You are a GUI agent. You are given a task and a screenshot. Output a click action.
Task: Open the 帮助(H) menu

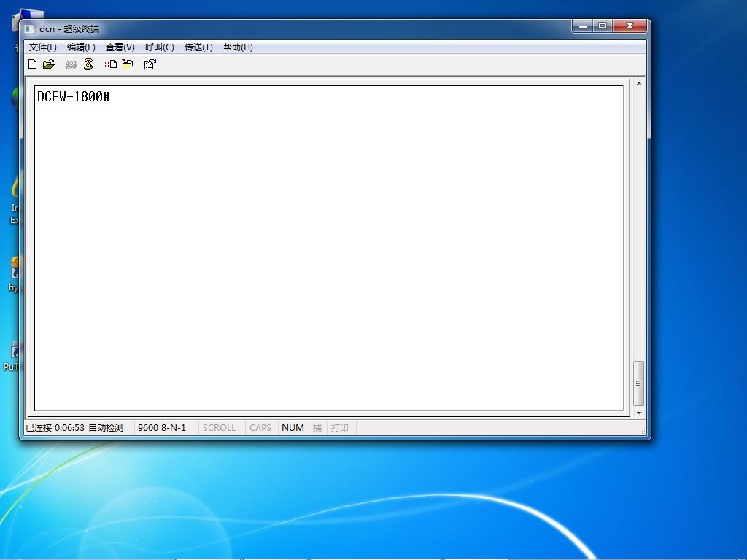238,47
